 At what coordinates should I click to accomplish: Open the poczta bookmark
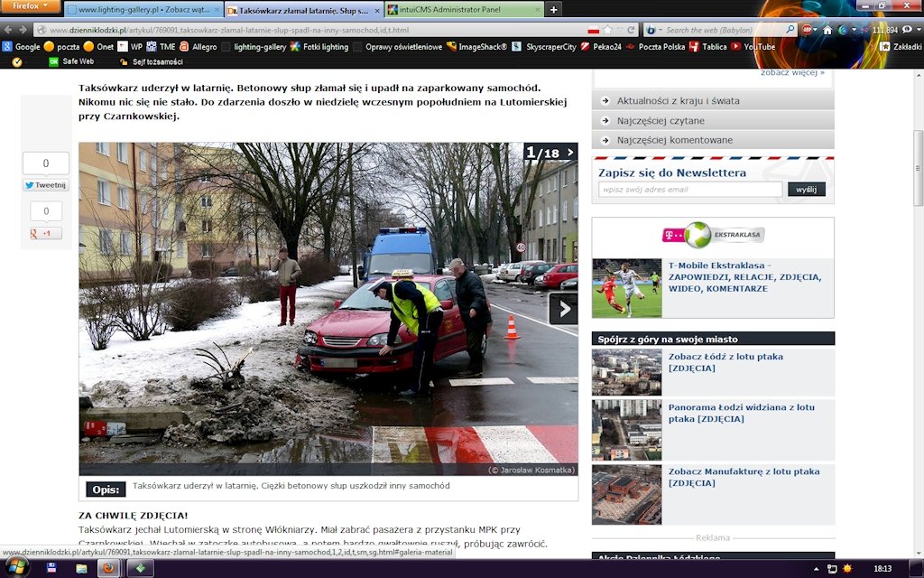click(62, 47)
